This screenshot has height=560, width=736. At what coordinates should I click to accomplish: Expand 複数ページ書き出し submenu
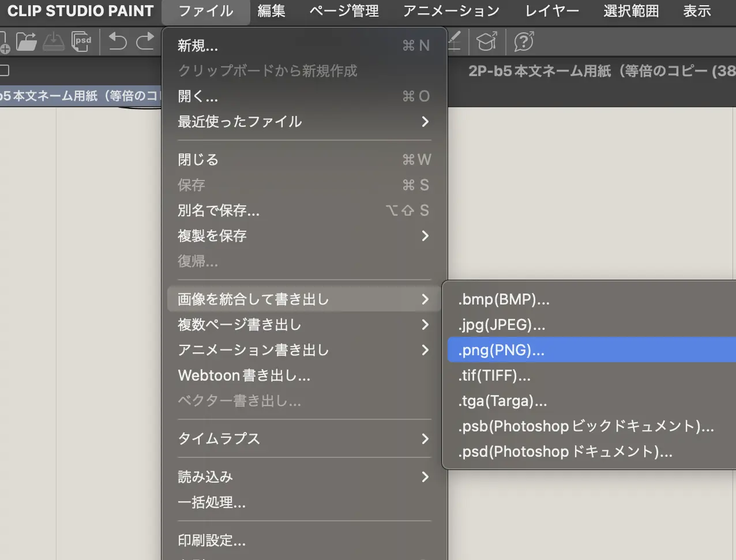tap(305, 325)
